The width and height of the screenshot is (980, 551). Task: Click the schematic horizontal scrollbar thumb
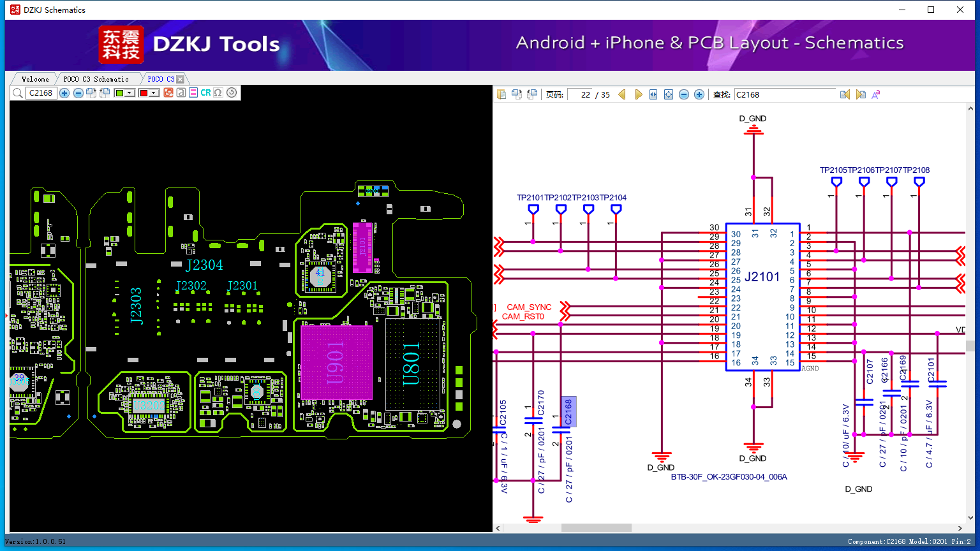coord(597,528)
